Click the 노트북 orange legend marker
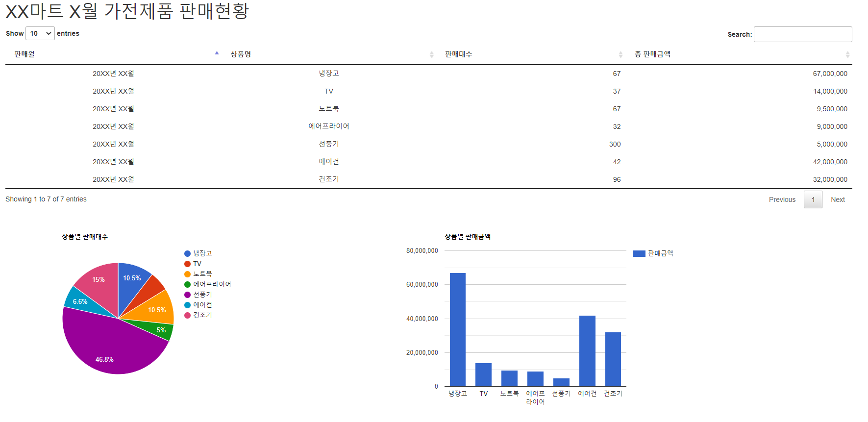The width and height of the screenshot is (868, 422). tap(187, 274)
